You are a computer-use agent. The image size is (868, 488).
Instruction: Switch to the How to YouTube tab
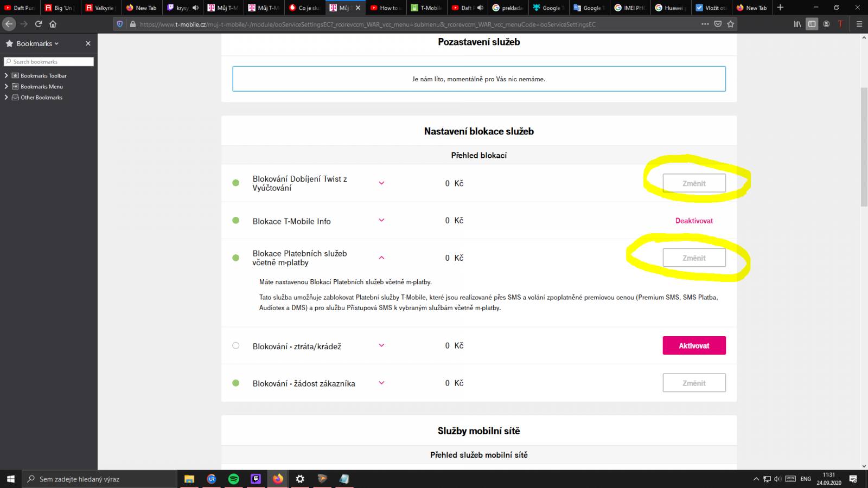tap(385, 8)
